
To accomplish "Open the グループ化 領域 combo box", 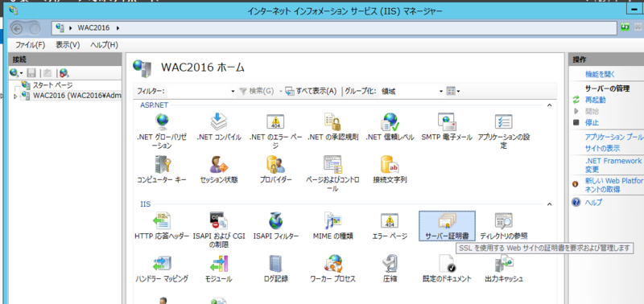I will [411, 91].
